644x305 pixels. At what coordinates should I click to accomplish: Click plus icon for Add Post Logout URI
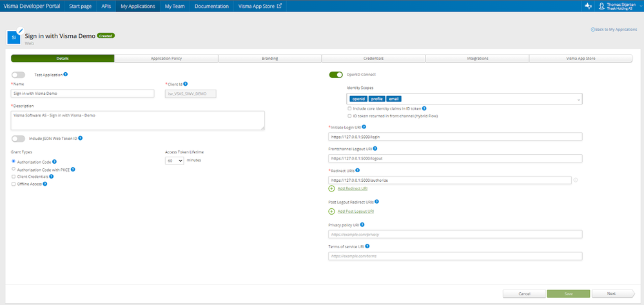pyautogui.click(x=332, y=212)
